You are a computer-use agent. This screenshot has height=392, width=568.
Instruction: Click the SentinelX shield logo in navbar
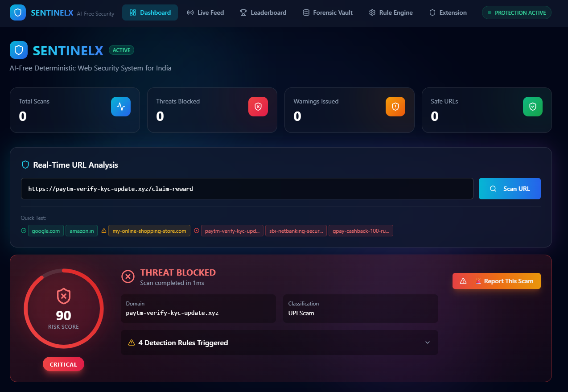click(x=18, y=12)
